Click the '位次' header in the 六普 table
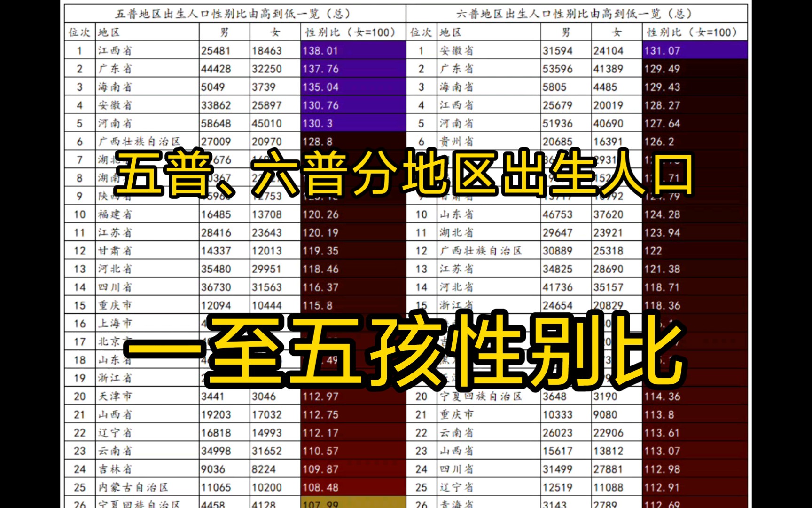Screen dimensions: 812x508 [421, 32]
